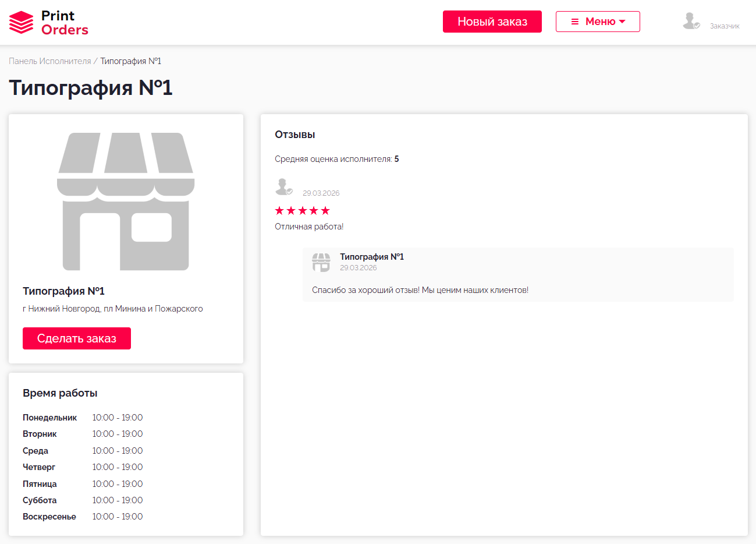Open the Меню dropdown
This screenshot has height=544, width=756.
tap(598, 22)
